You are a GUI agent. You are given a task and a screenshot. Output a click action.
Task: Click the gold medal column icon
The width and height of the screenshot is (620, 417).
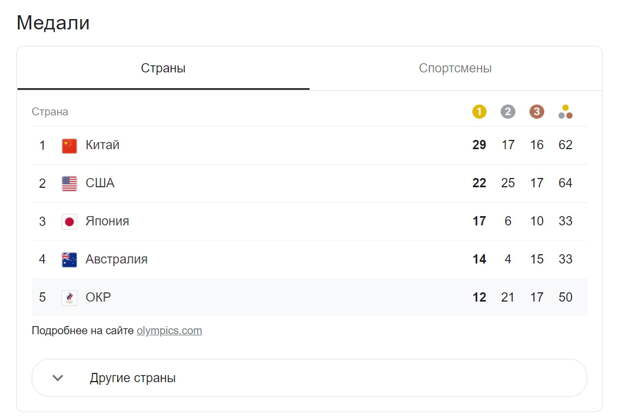coord(479,112)
